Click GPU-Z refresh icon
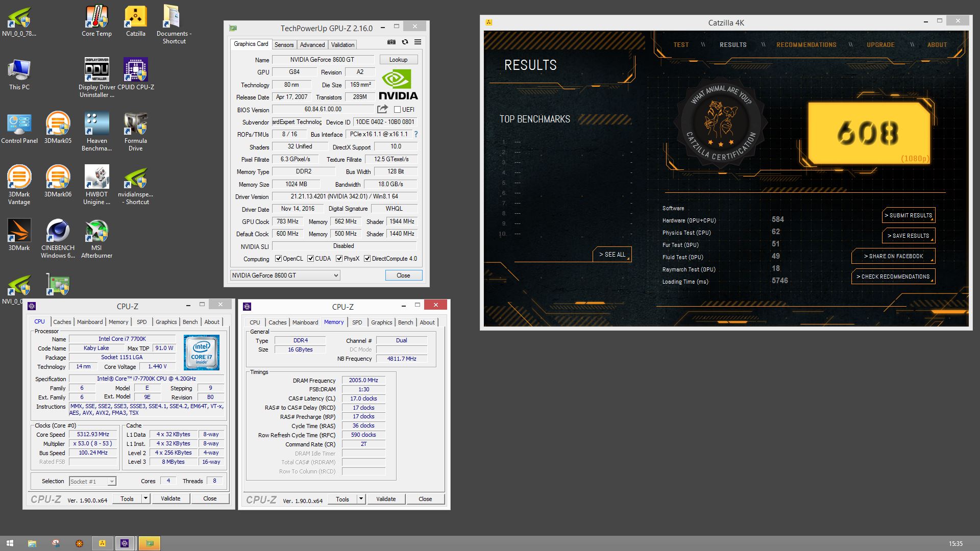The height and width of the screenshot is (551, 980). point(405,42)
